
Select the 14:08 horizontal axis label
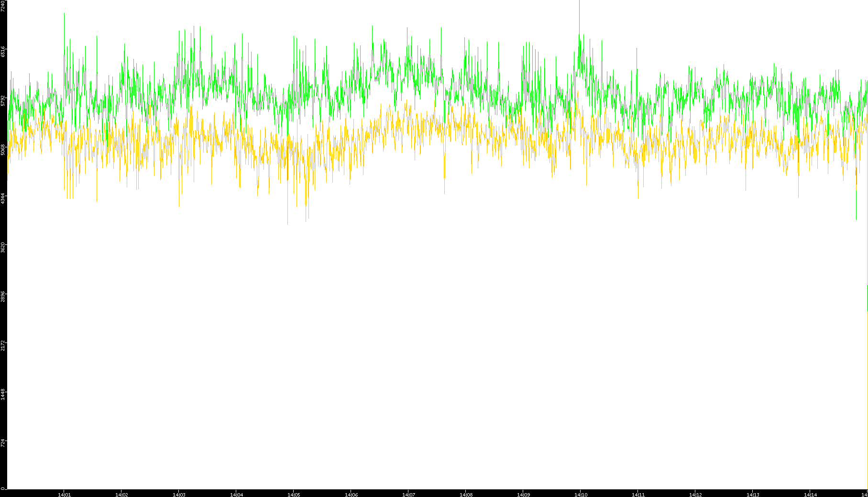point(466,495)
